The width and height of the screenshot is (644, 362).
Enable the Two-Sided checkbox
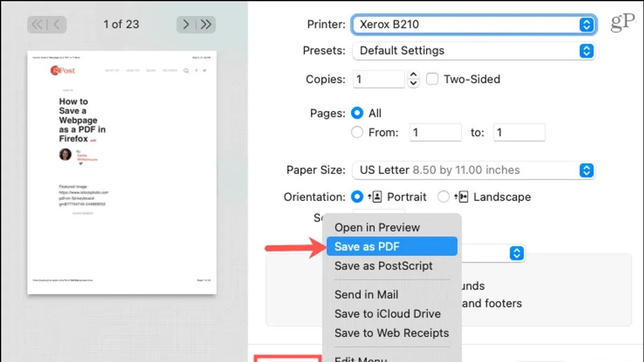432,79
